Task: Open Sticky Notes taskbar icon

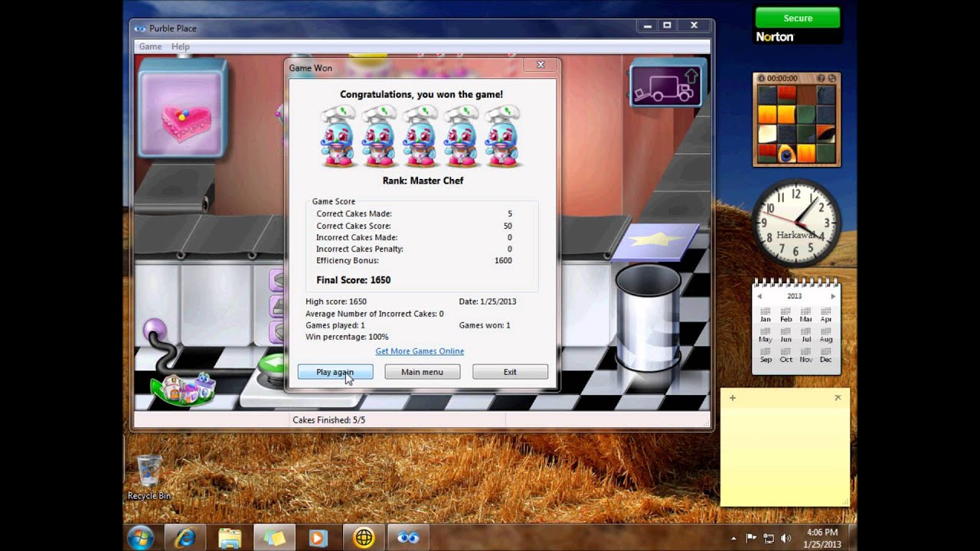Action: point(274,538)
